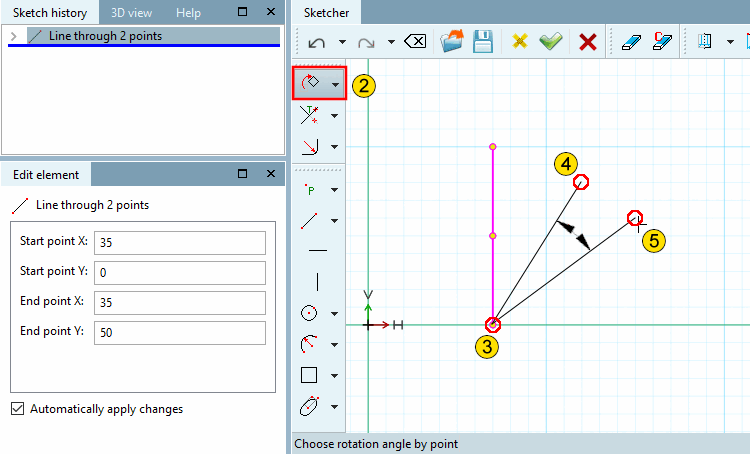Toggle Automatically apply changes checkbox
This screenshot has width=750, height=454.
(x=18, y=409)
